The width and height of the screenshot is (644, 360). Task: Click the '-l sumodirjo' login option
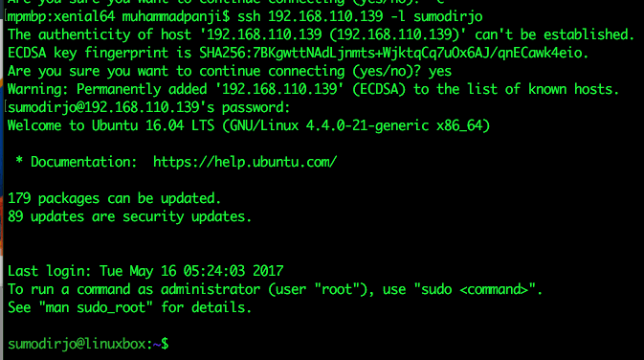[436, 16]
